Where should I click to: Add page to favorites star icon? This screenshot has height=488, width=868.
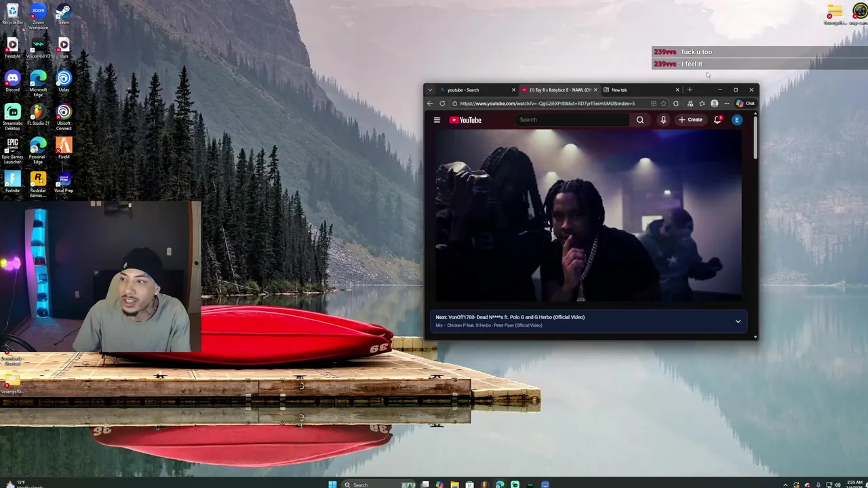[x=664, y=104]
